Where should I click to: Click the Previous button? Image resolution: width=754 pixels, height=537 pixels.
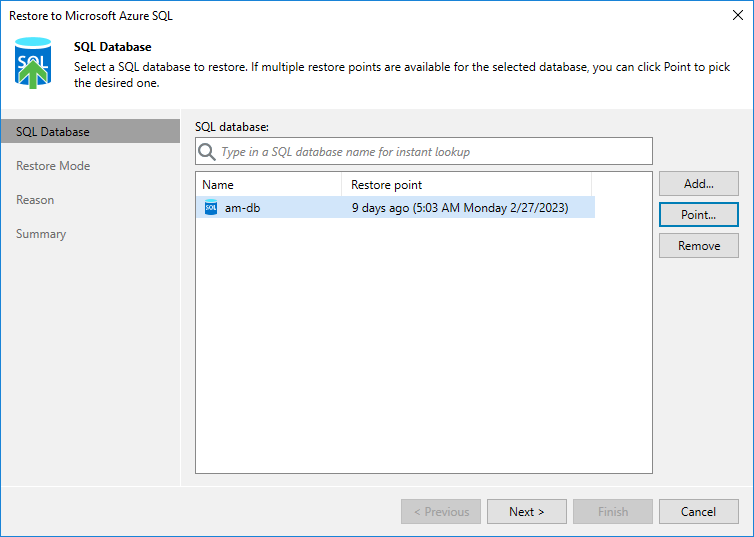click(440, 512)
